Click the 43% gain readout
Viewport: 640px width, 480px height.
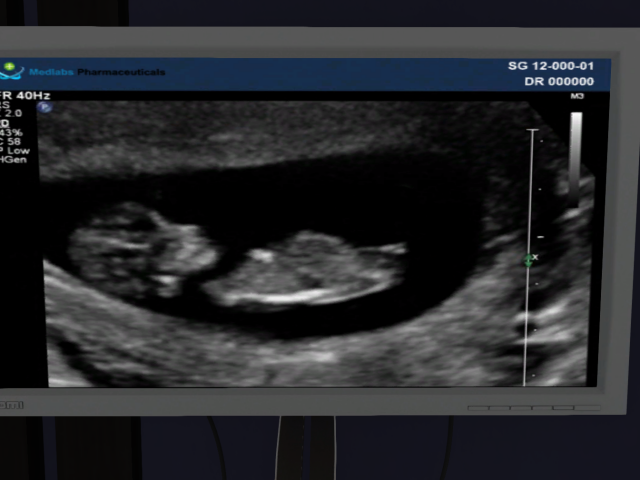coord(12,132)
